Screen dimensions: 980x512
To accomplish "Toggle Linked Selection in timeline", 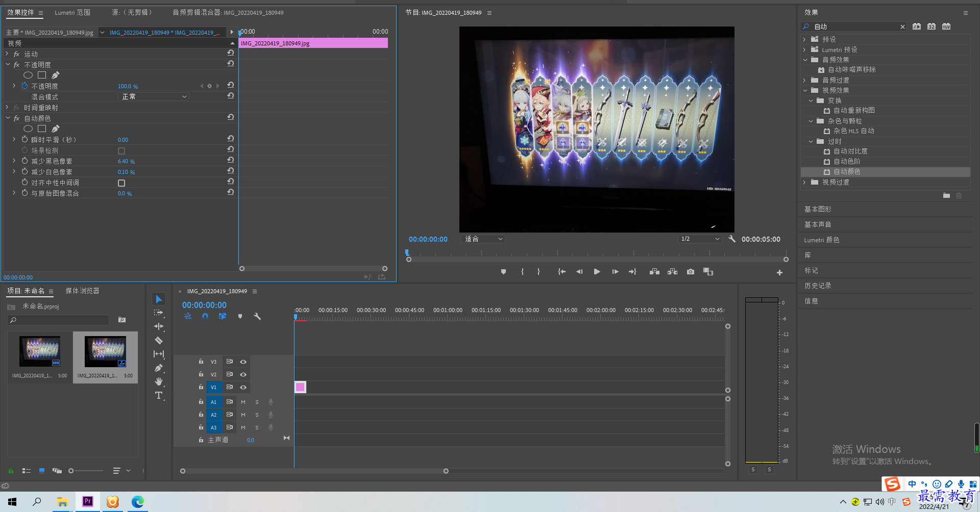I will coord(223,316).
